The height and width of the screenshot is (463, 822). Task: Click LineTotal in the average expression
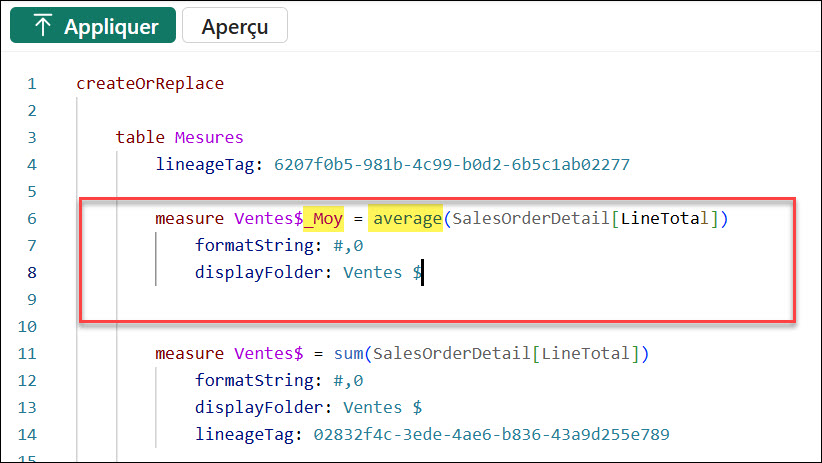coord(664,218)
